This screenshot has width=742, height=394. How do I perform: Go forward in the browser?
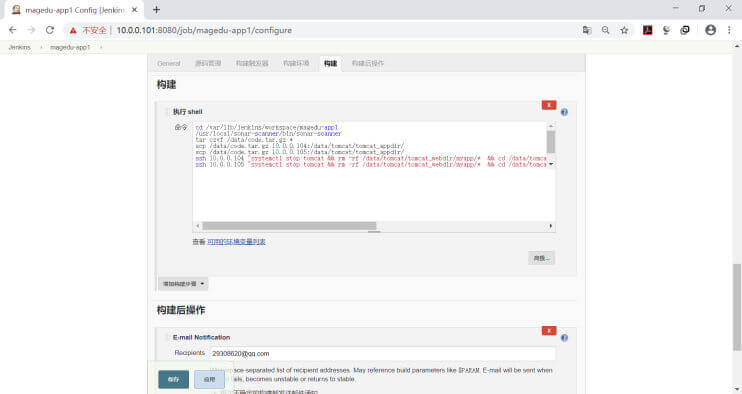pyautogui.click(x=31, y=30)
